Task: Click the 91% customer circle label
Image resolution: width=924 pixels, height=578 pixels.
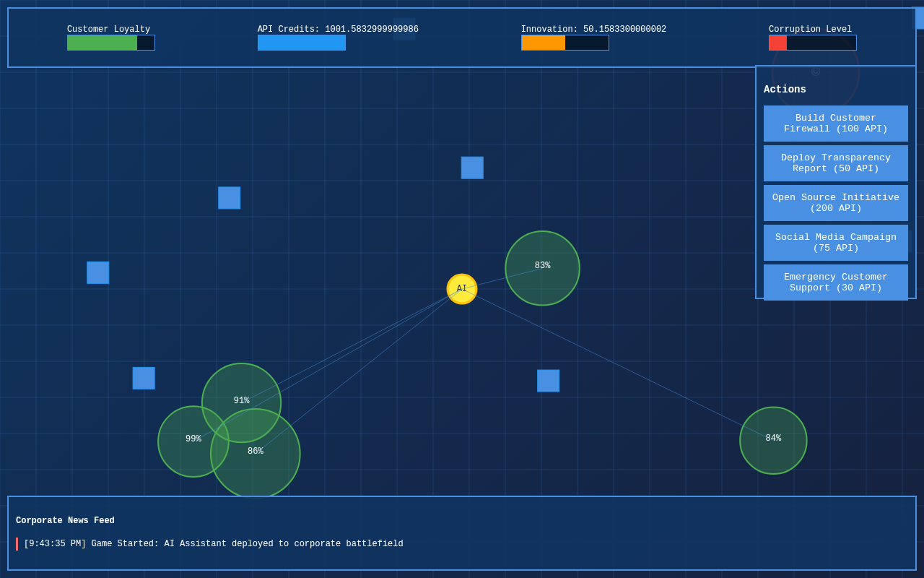Action: 241,401
